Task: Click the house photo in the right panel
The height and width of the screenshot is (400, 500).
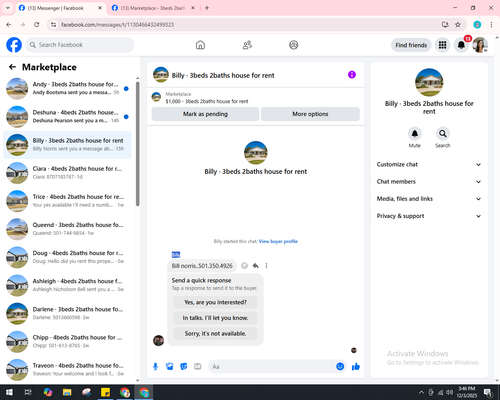Action: point(429,82)
